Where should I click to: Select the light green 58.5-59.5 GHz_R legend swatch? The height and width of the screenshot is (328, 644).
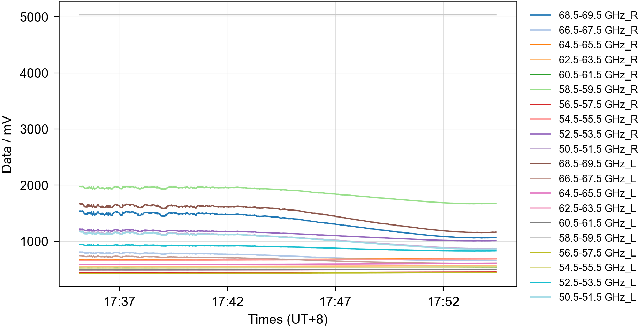pos(540,90)
